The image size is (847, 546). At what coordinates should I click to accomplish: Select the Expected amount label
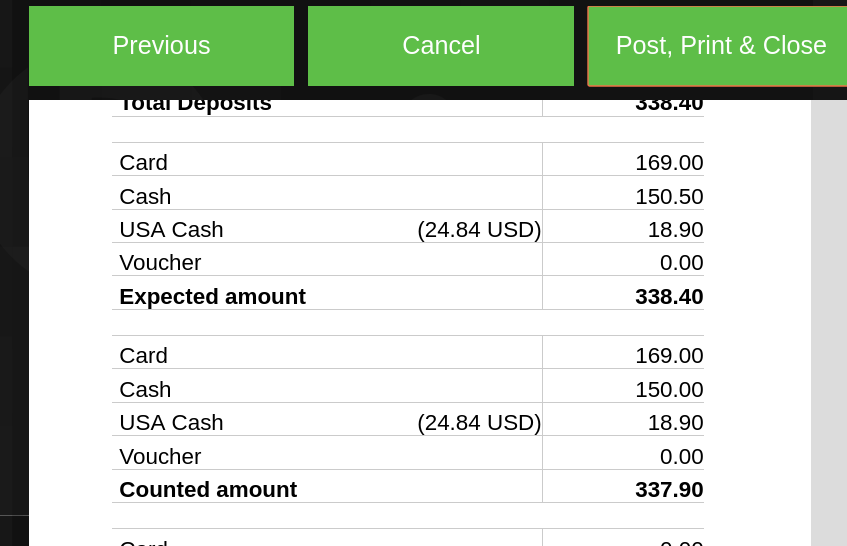[x=212, y=296]
